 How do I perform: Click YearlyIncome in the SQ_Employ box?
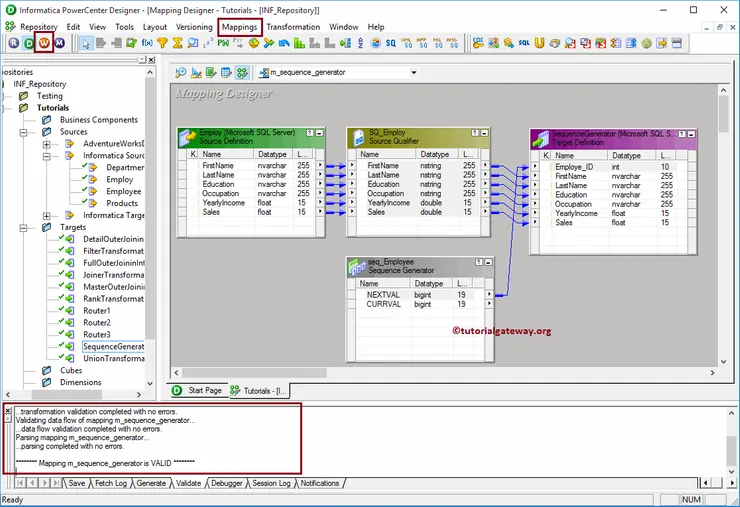[x=388, y=203]
